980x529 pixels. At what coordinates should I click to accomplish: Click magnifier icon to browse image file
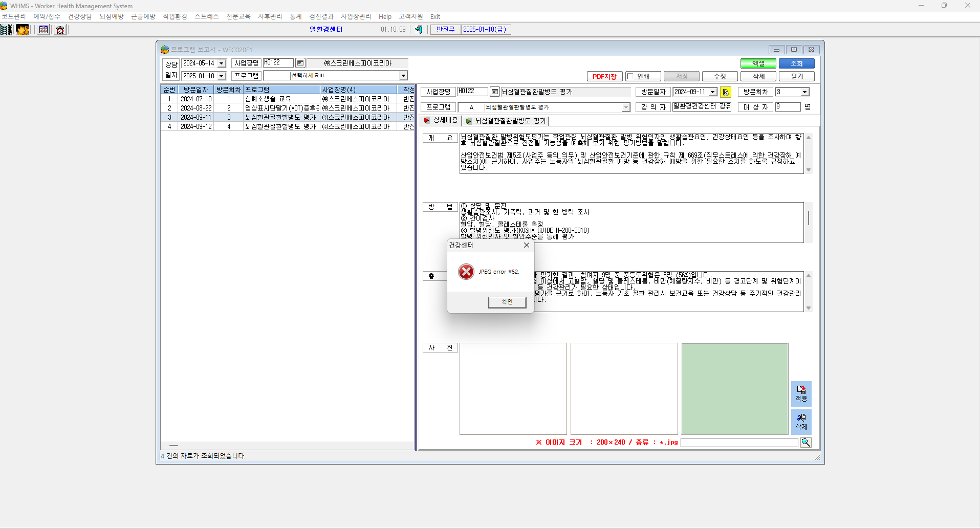pyautogui.click(x=805, y=443)
